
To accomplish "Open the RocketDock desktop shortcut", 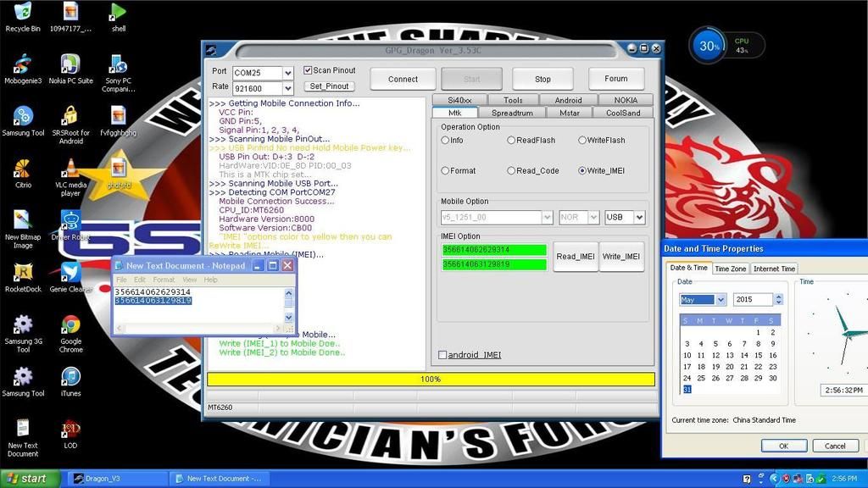I will click(x=23, y=273).
